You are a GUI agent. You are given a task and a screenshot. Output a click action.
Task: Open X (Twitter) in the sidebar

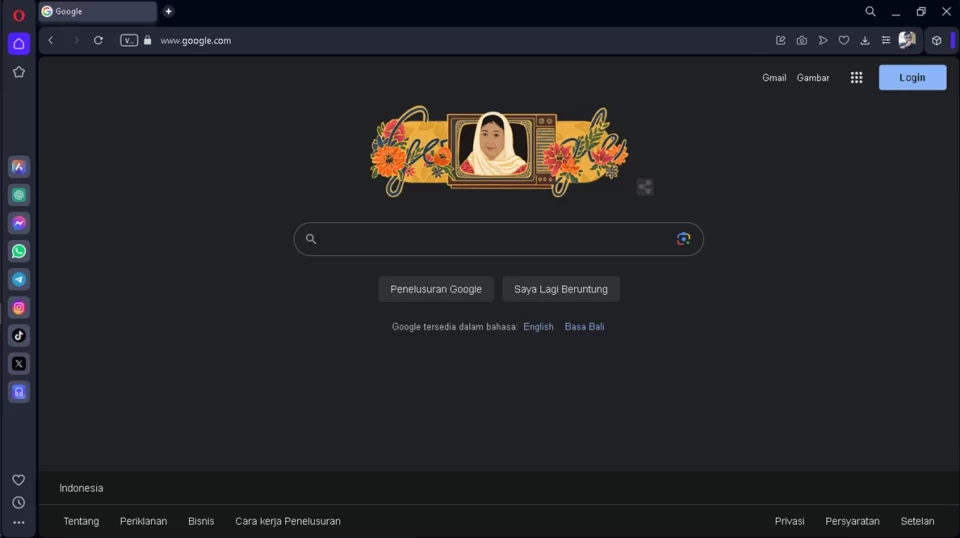19,364
